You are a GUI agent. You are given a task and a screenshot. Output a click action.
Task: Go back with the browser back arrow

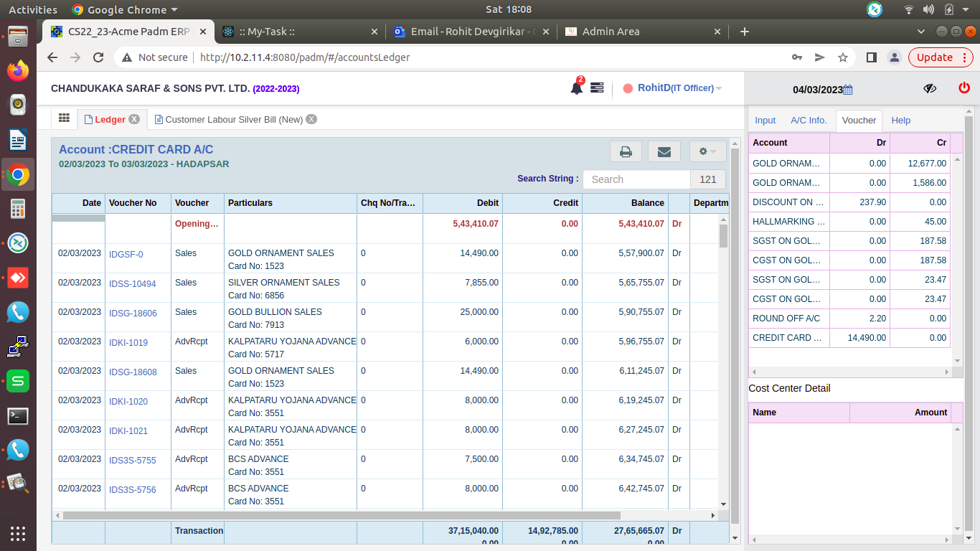pyautogui.click(x=52, y=57)
